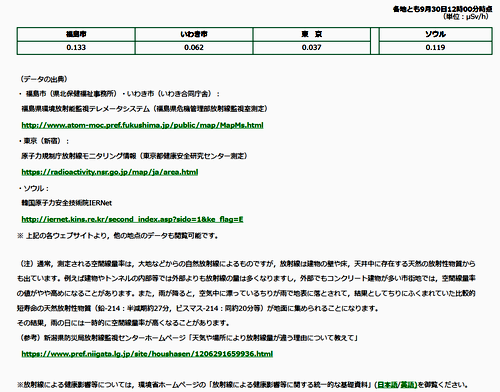Select the 0.133 value cell

click(x=76, y=48)
